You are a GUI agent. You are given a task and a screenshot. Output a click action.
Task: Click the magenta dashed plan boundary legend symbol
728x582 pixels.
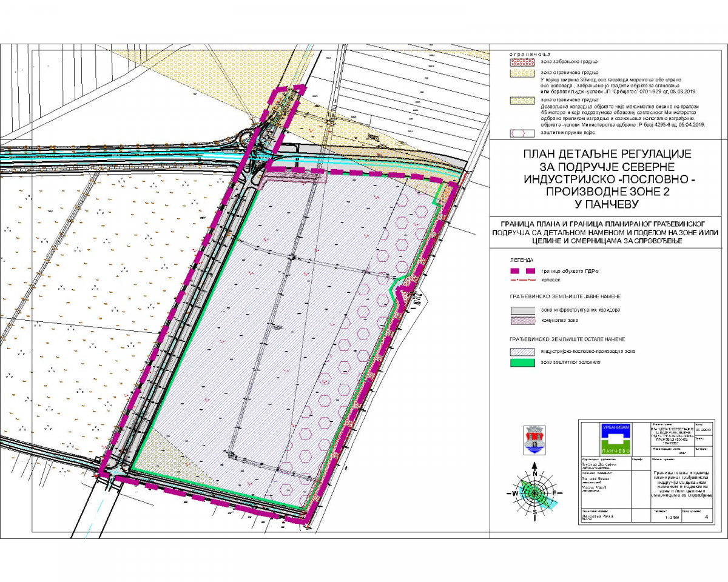[522, 271]
